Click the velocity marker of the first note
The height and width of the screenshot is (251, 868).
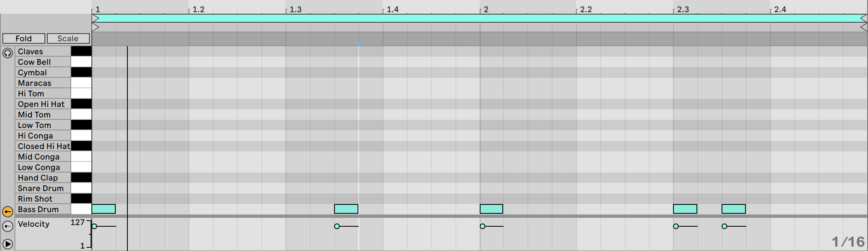(94, 226)
